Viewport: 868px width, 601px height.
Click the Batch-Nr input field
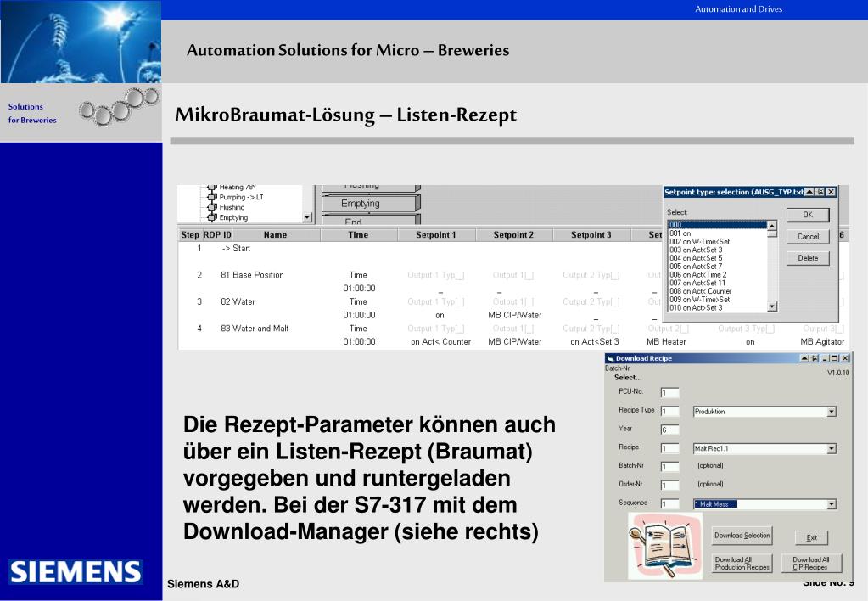pos(669,467)
